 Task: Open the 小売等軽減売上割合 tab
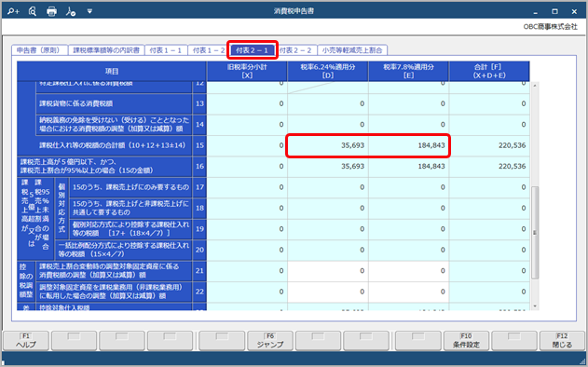coord(352,50)
